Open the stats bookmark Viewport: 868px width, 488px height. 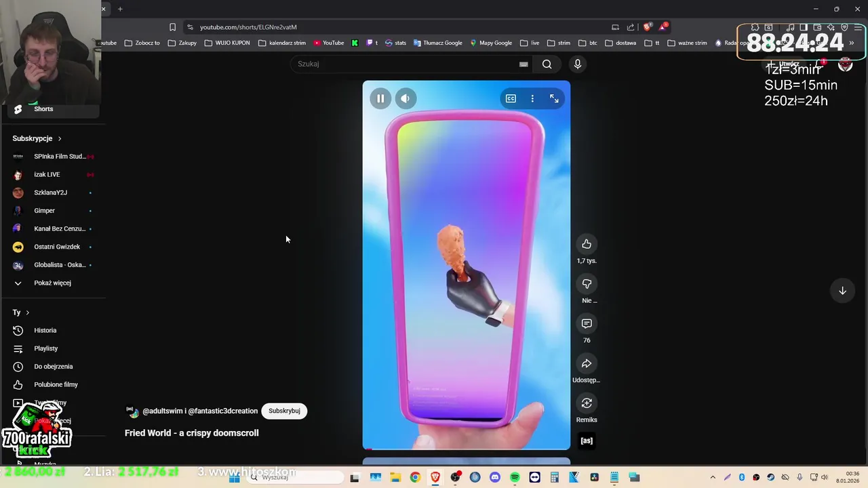pyautogui.click(x=395, y=43)
